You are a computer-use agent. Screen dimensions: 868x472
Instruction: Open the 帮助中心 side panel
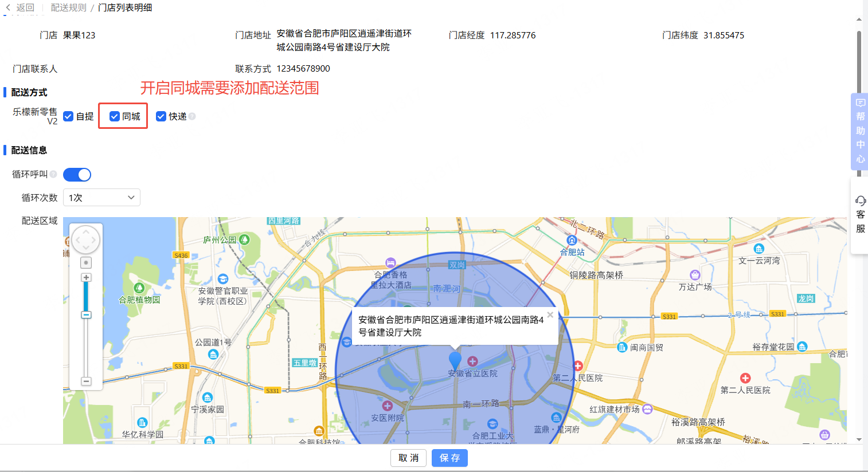[860, 131]
